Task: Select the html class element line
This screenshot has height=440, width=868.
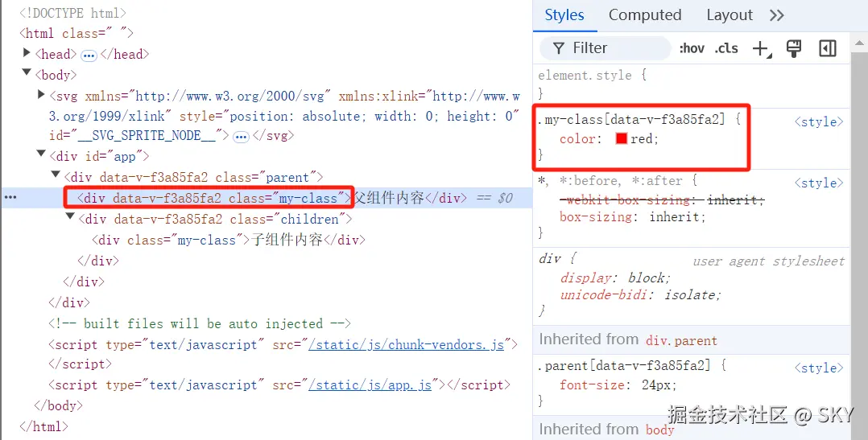Action: 76,33
